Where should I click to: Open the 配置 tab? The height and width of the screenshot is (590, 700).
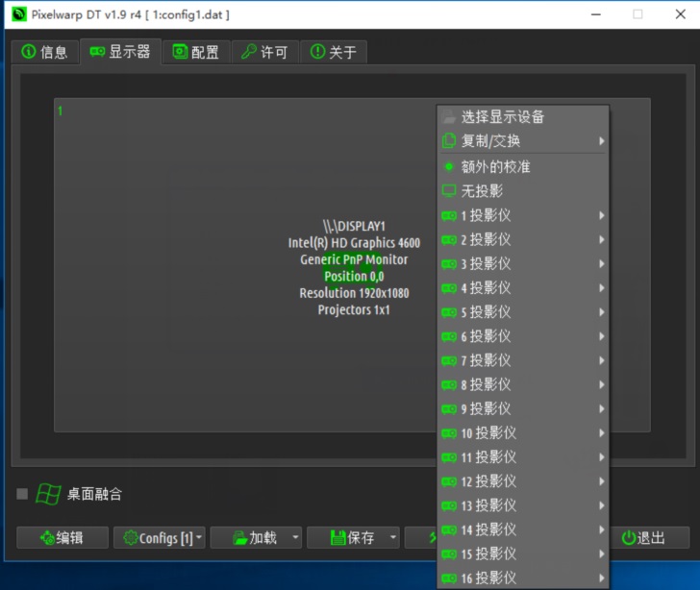[x=196, y=52]
